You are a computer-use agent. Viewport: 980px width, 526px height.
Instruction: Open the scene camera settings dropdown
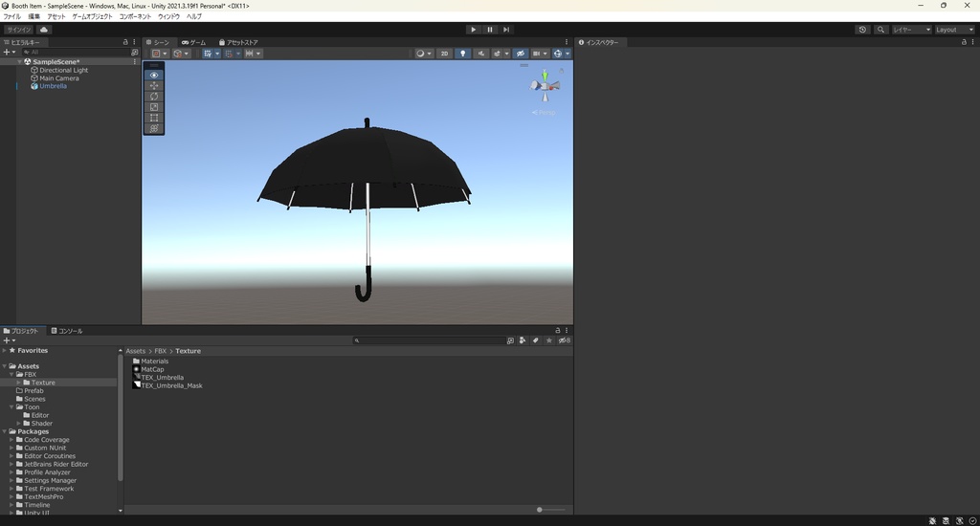pos(540,54)
